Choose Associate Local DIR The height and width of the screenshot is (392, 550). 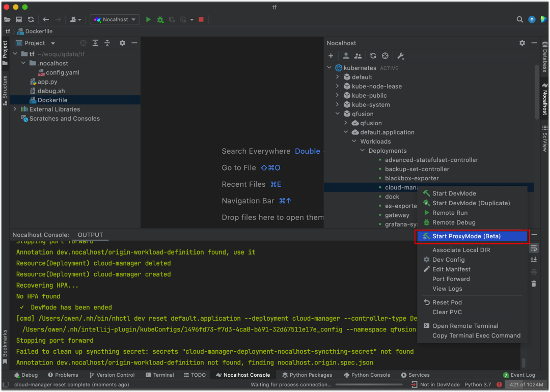coord(472,250)
